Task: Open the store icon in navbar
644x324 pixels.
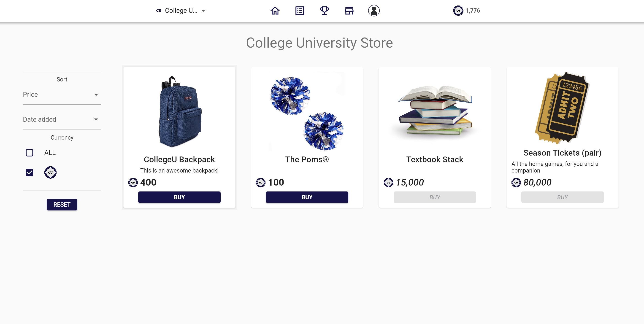Action: tap(349, 11)
